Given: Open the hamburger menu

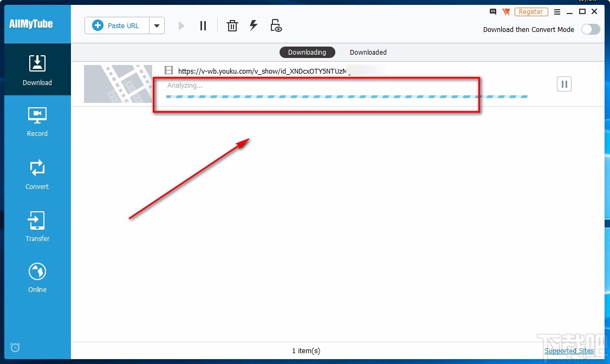Looking at the screenshot, I should click(557, 12).
